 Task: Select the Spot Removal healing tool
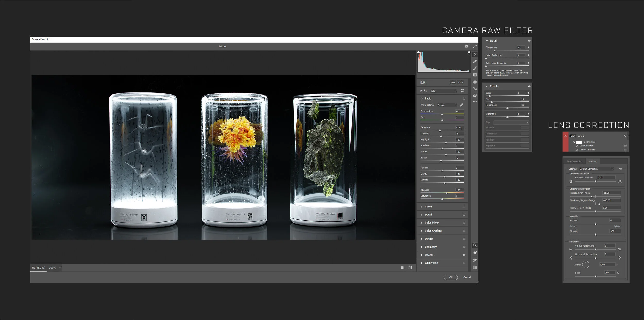[x=475, y=61]
